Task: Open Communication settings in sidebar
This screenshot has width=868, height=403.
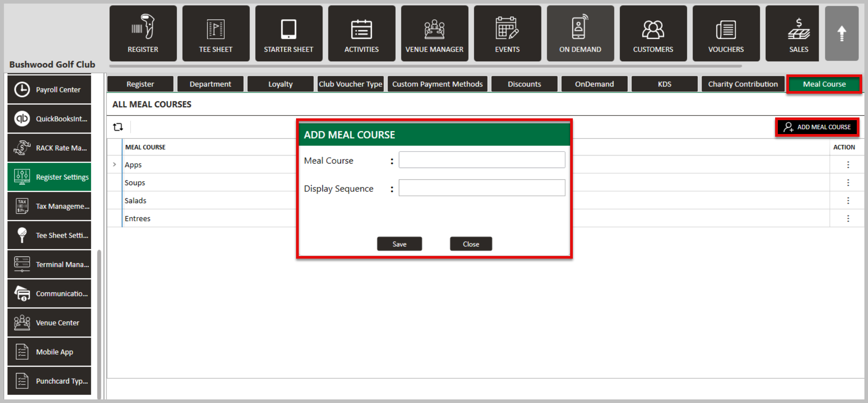Action: click(49, 294)
